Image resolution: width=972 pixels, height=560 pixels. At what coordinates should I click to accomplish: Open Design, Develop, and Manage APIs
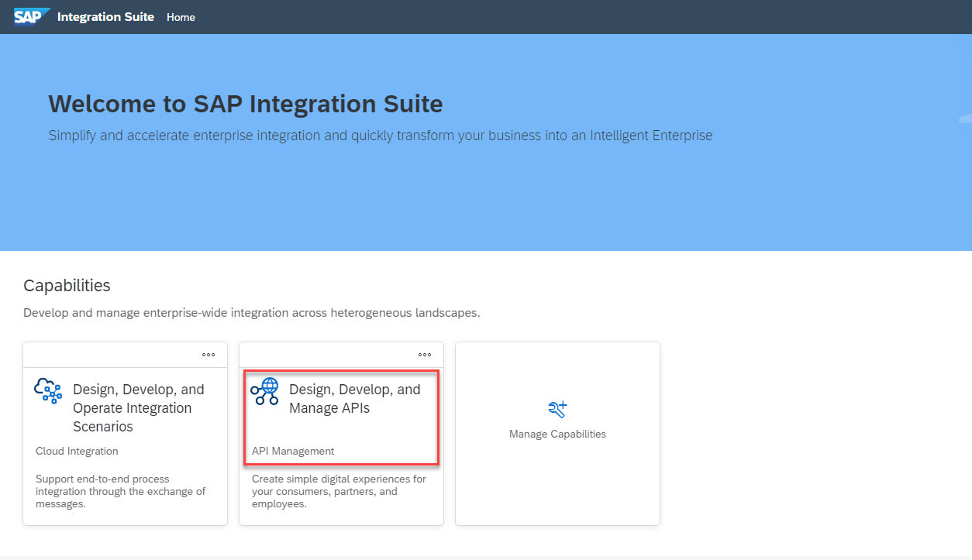[355, 399]
